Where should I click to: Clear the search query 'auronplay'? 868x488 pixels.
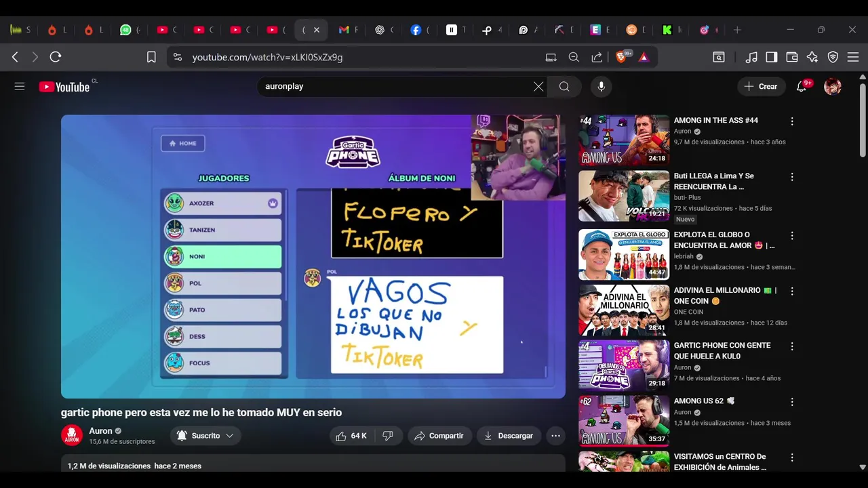pyautogui.click(x=538, y=86)
